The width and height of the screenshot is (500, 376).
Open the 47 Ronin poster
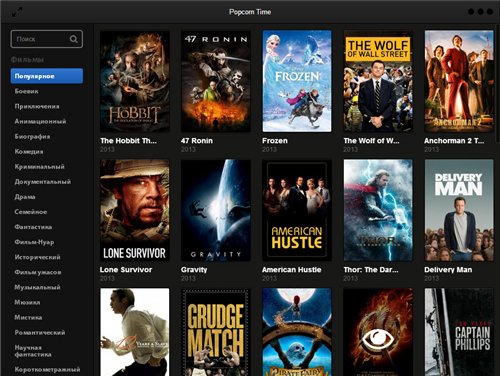pyautogui.click(x=216, y=81)
